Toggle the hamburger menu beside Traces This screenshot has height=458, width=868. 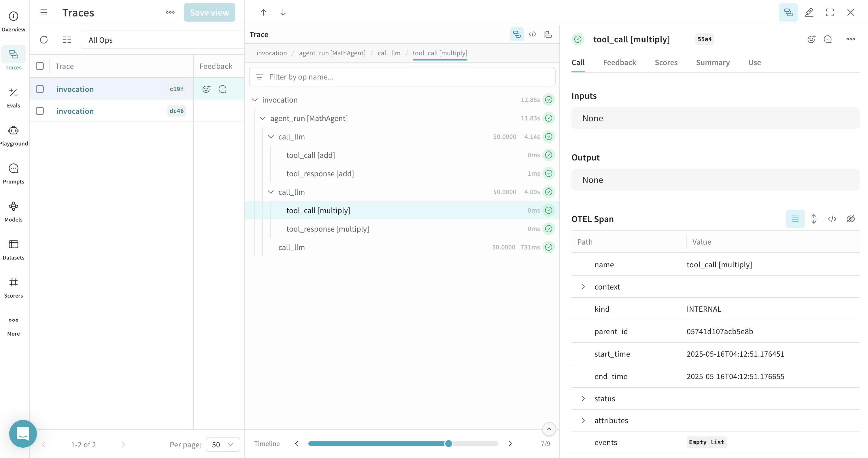click(44, 12)
